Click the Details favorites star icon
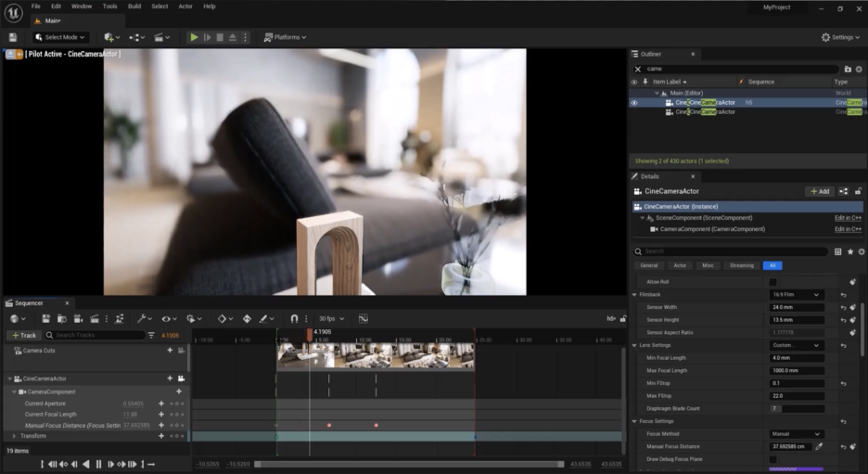The width and height of the screenshot is (868, 474). [x=850, y=251]
